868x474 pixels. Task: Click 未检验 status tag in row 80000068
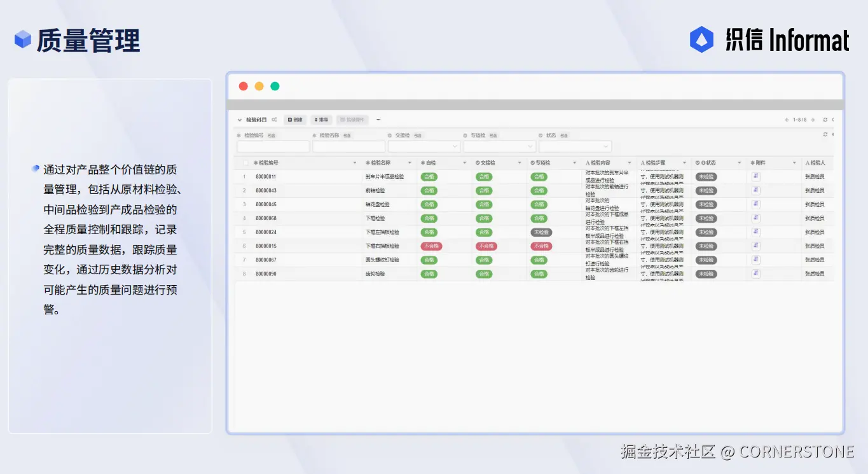click(706, 218)
